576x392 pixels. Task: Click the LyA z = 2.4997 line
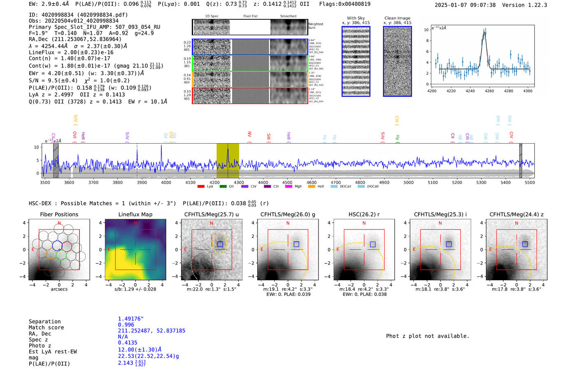pyautogui.click(x=51, y=95)
